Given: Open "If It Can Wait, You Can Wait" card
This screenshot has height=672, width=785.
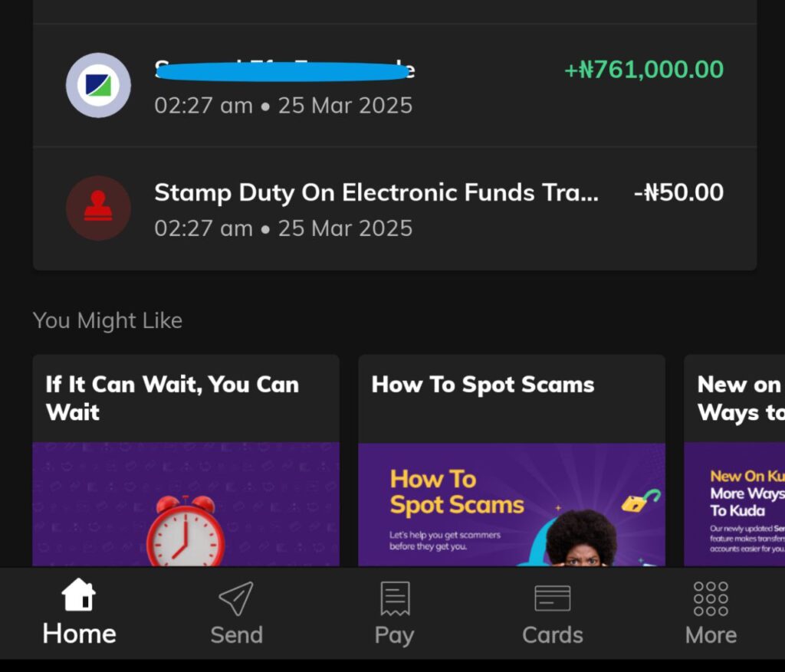Looking at the screenshot, I should pyautogui.click(x=172, y=398).
